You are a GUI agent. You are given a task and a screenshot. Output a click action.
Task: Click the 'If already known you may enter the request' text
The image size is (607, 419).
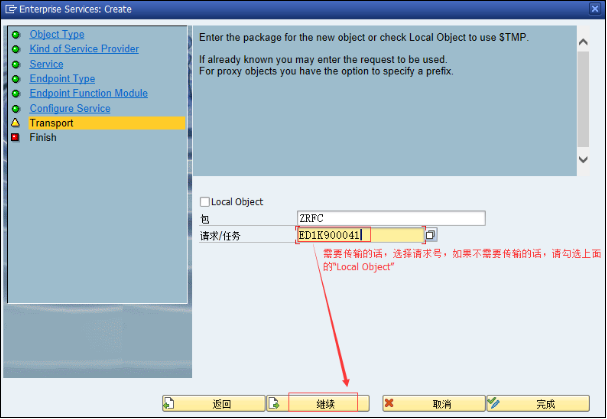[323, 60]
